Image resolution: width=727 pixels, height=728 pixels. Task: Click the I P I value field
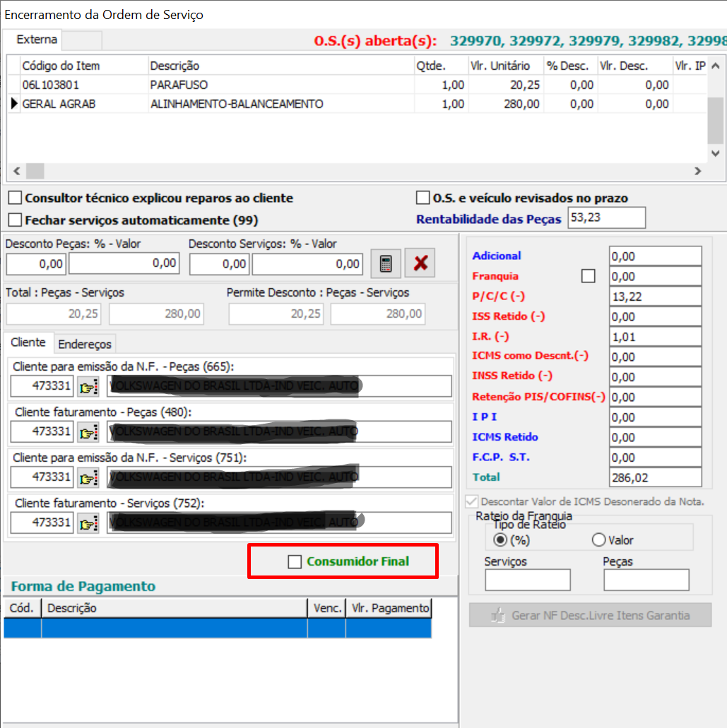(655, 417)
